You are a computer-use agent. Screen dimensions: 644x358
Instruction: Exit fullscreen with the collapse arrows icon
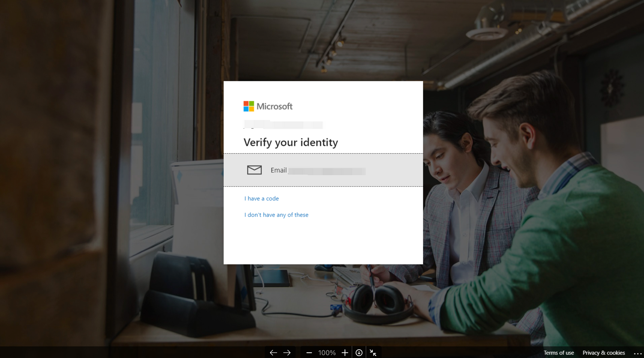tap(373, 353)
